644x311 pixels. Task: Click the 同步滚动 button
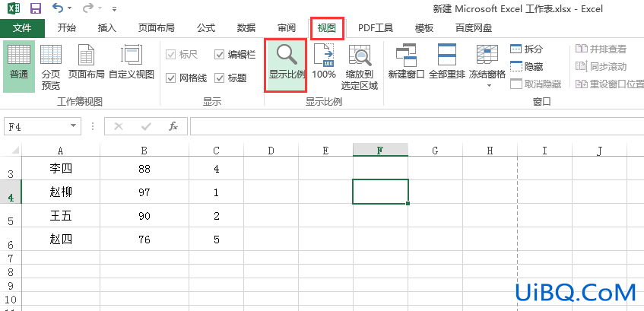601,66
